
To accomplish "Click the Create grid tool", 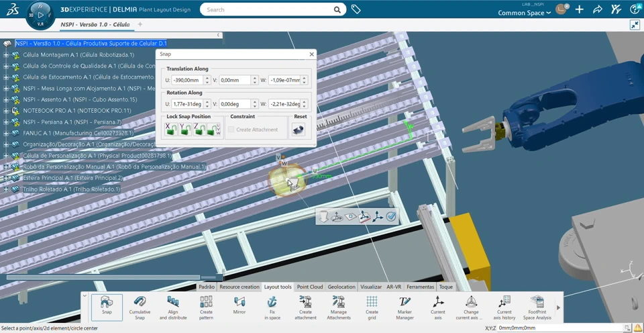I will coord(372,307).
